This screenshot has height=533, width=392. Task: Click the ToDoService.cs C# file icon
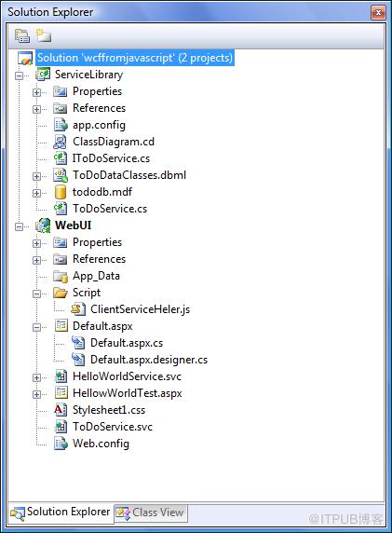pyautogui.click(x=61, y=209)
